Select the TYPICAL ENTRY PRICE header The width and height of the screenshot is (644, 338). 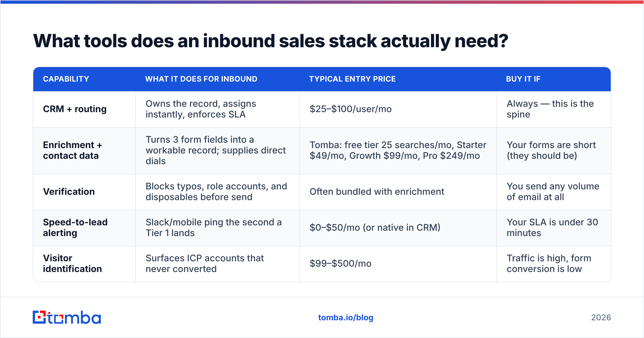click(352, 79)
